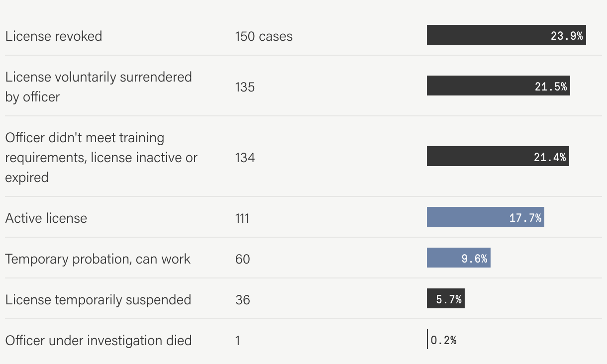
Task: Click the 0.2% officer died marker
Action: (x=427, y=339)
